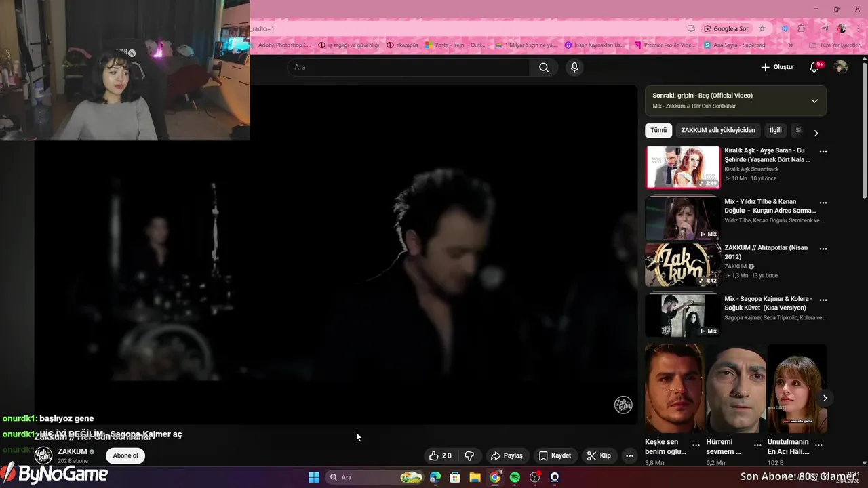Open the Hürremi sevmem... short
Image resolution: width=868 pixels, height=488 pixels.
click(x=736, y=389)
